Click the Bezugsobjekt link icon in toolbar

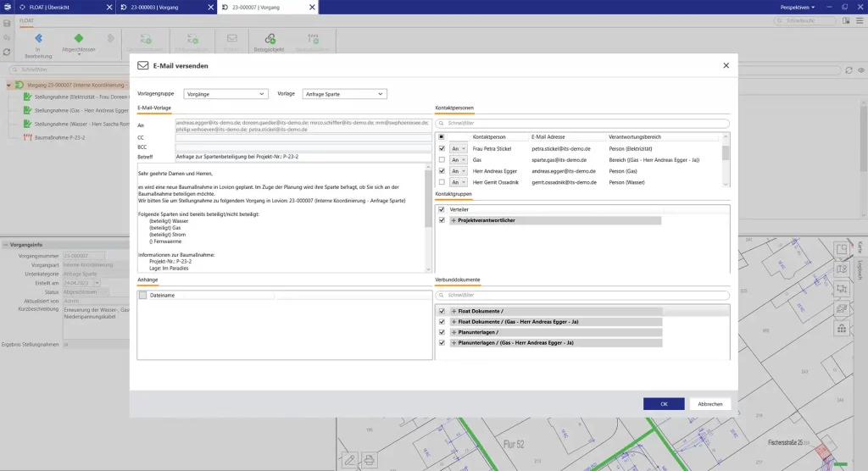point(270,39)
